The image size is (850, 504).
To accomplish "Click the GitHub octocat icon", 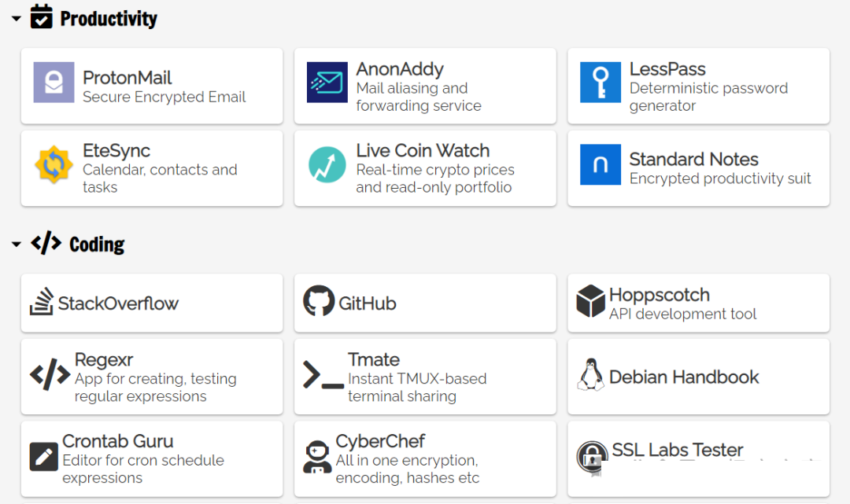I will [319, 301].
